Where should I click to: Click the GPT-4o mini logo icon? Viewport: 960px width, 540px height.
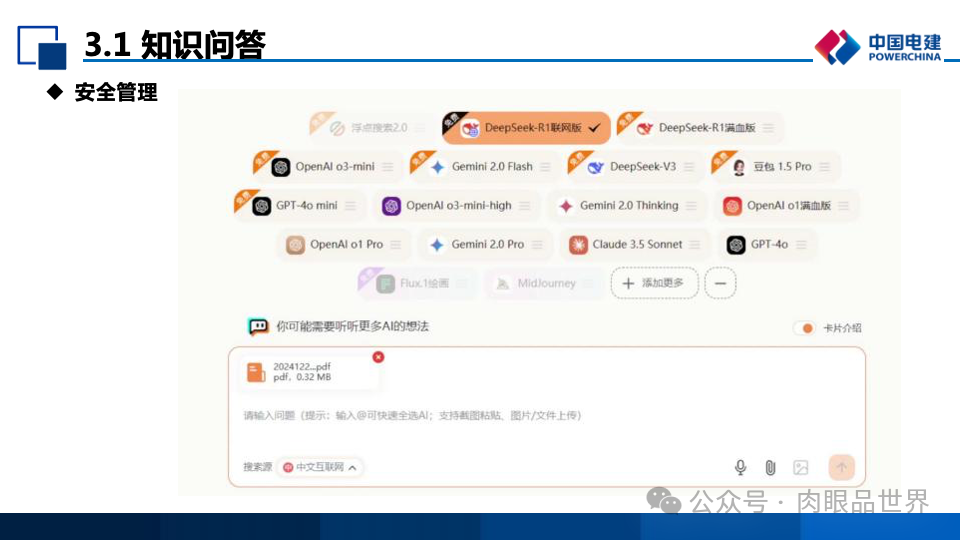(261, 206)
